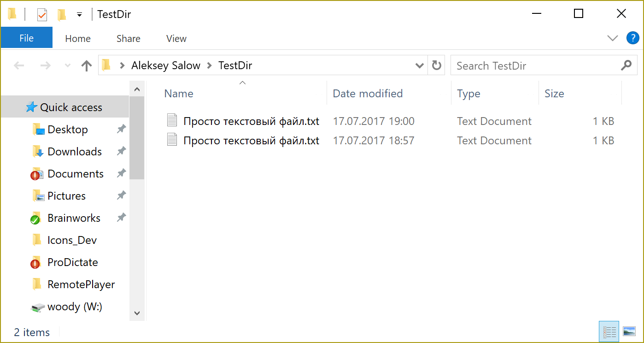Viewport: 644px width, 343px height.
Task: Click the search magnifier icon
Action: pyautogui.click(x=626, y=65)
